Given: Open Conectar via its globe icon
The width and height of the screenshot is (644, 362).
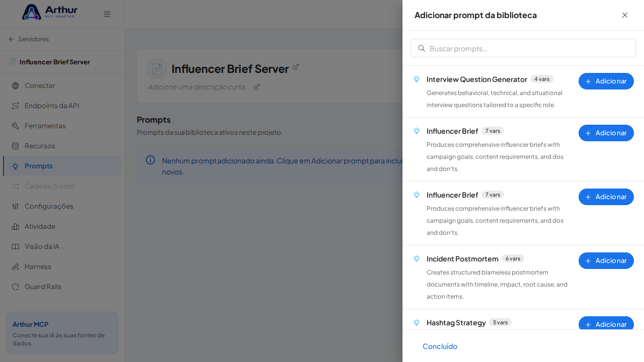Looking at the screenshot, I should pyautogui.click(x=15, y=85).
